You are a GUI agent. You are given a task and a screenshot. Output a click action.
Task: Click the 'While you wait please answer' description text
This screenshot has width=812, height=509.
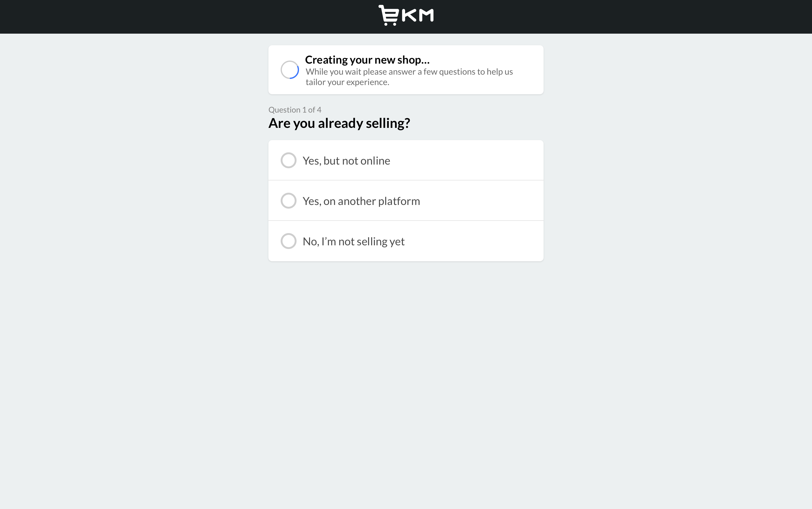point(409,77)
